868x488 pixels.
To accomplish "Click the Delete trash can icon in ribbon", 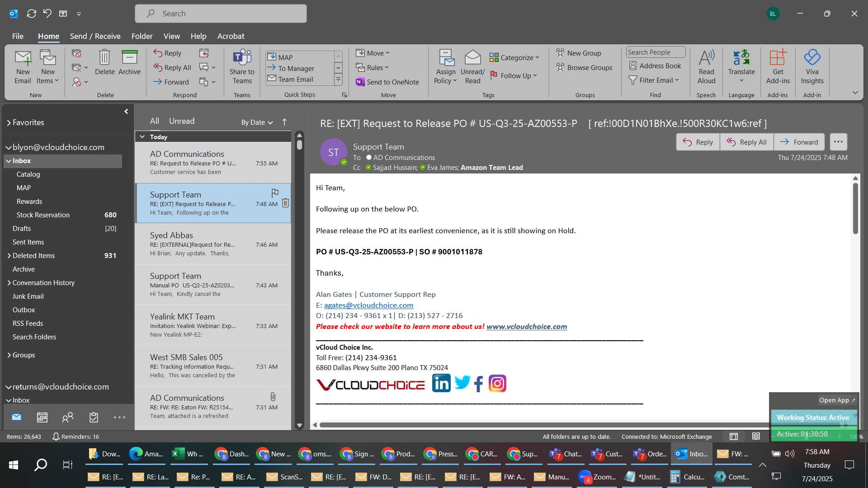I will (104, 57).
